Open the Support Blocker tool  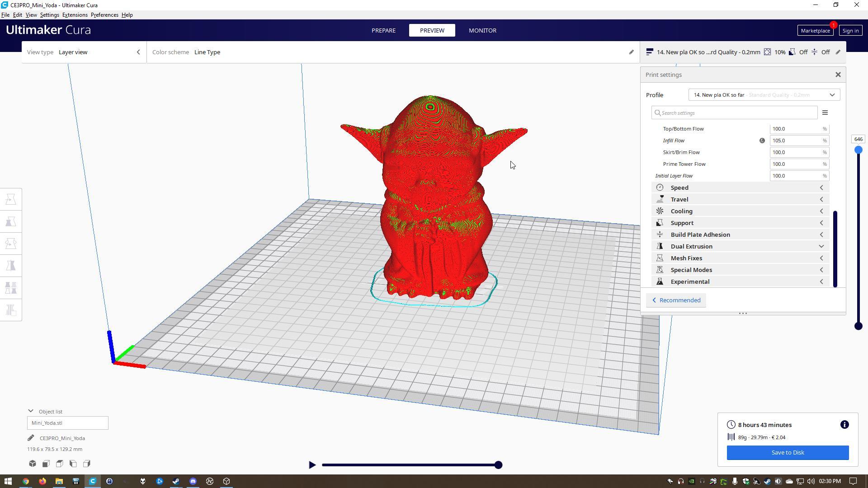(11, 310)
